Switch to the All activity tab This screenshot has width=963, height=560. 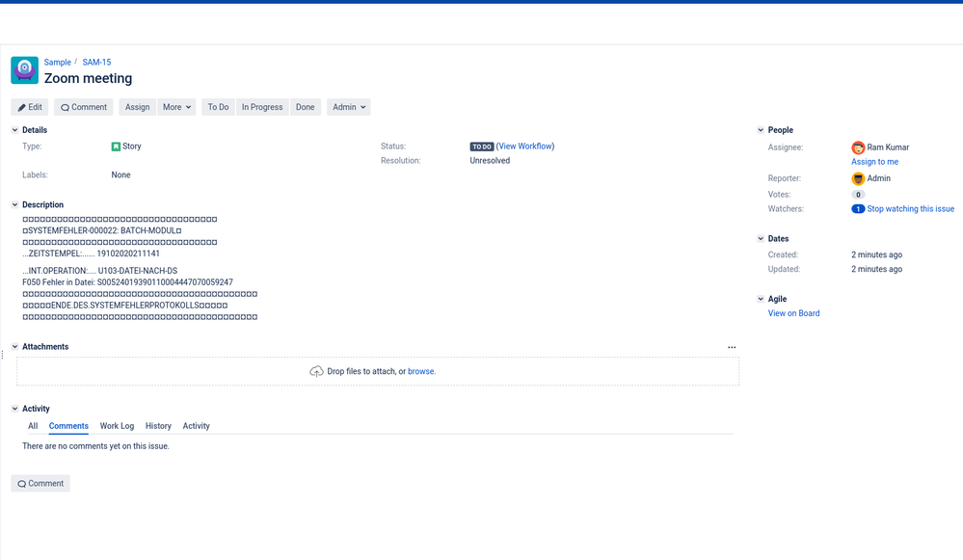point(33,425)
